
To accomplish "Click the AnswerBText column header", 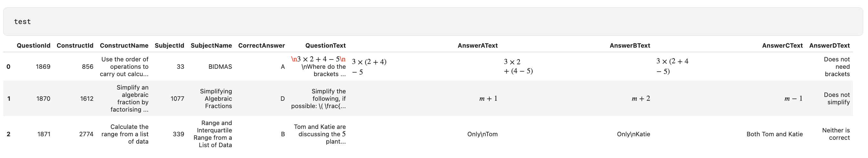I will (629, 45).
